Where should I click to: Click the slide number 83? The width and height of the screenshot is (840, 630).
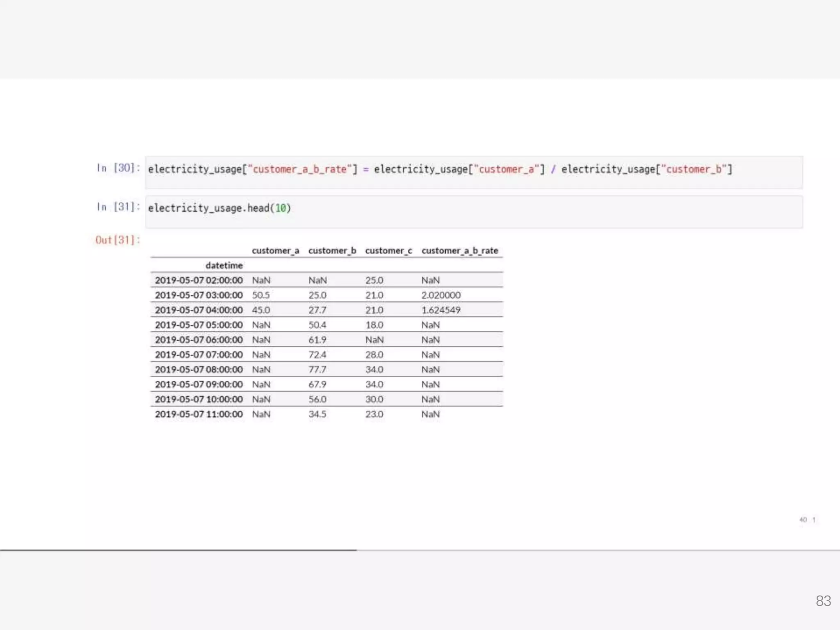coord(823,601)
